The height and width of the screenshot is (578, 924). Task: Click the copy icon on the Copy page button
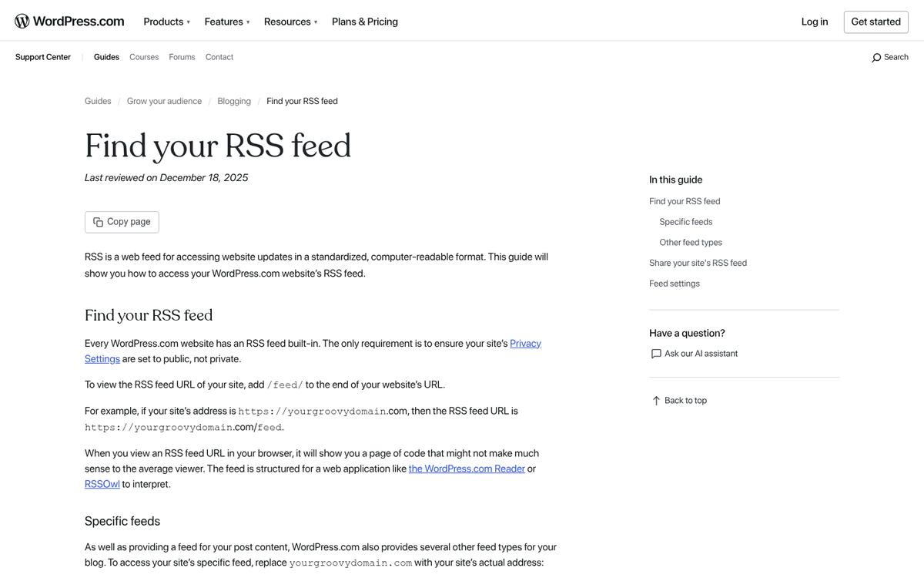pos(98,221)
